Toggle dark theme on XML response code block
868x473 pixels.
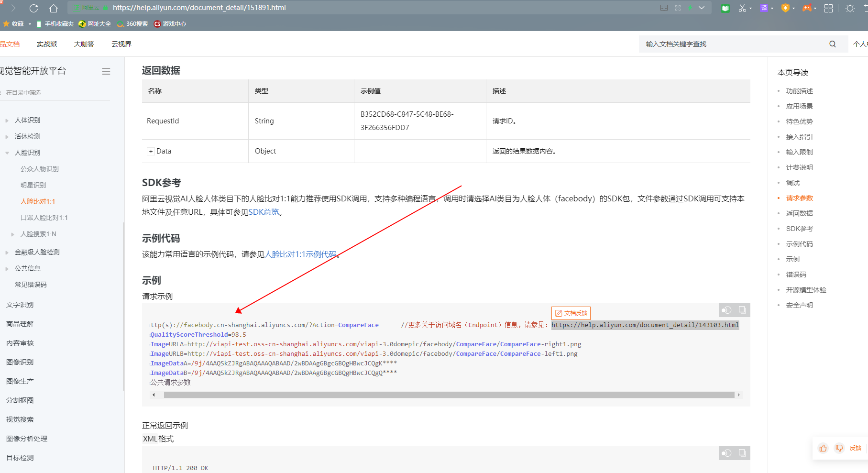(x=726, y=453)
